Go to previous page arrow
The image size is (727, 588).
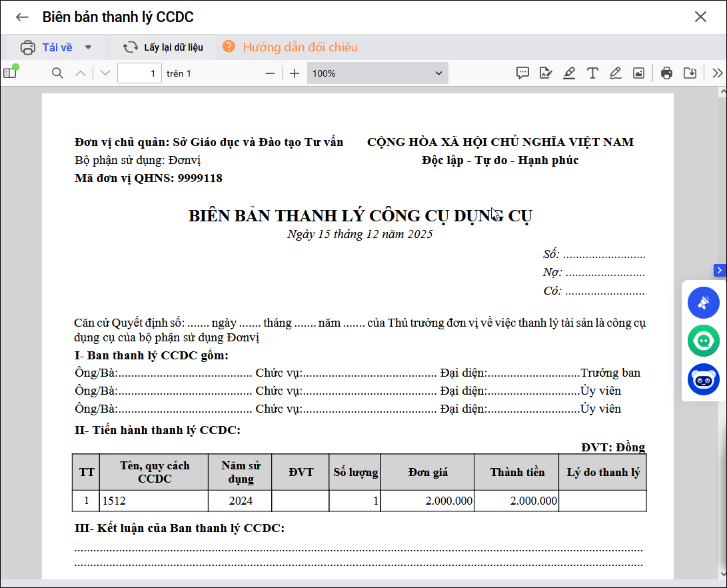point(81,73)
